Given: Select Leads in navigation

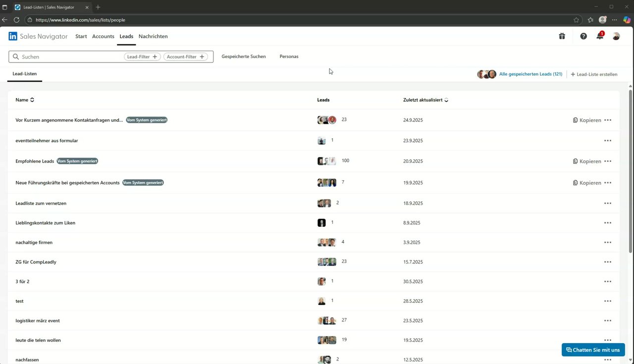Looking at the screenshot, I should pyautogui.click(x=126, y=36).
